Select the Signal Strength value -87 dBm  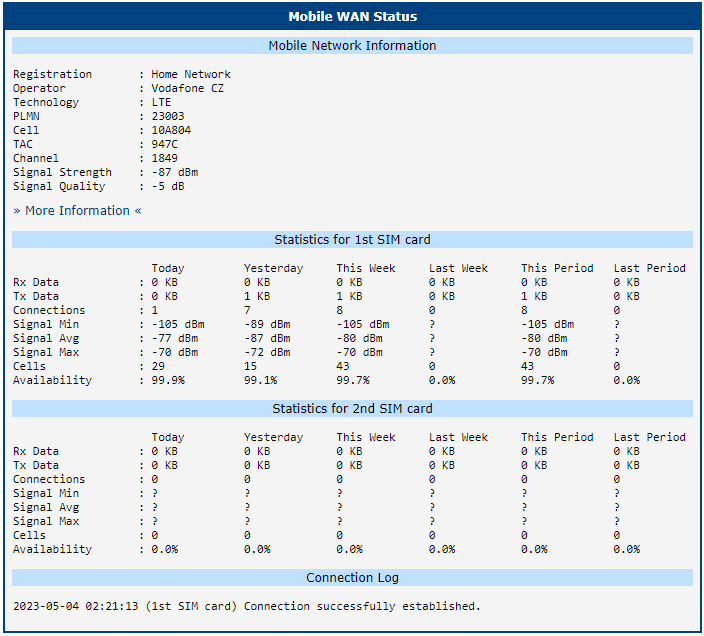[x=175, y=172]
